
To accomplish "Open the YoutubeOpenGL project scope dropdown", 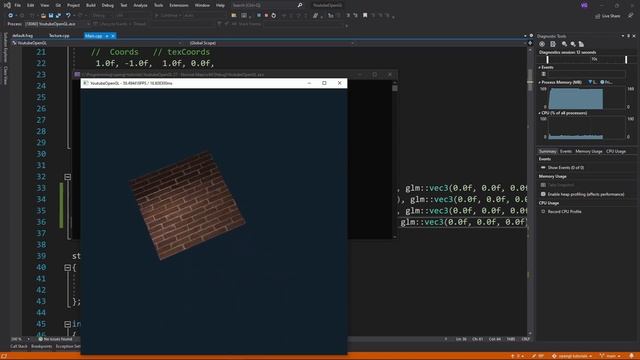I will coord(97,43).
